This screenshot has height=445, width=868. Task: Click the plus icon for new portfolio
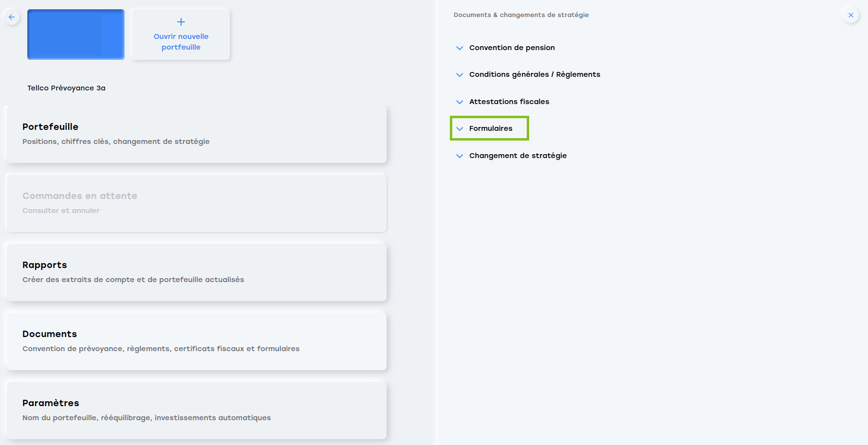(x=181, y=22)
